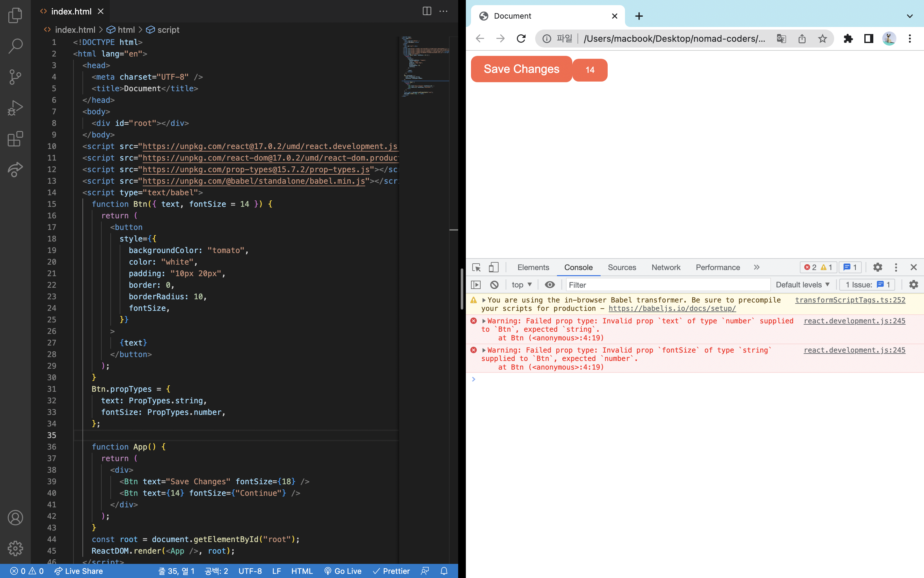The width and height of the screenshot is (924, 578).
Task: Toggle the Chrome side panel
Action: tap(868, 39)
